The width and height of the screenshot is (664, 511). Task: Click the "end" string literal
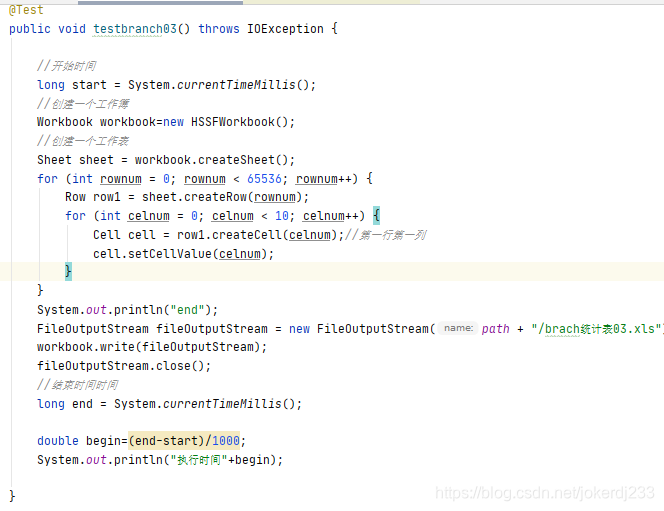(x=187, y=310)
